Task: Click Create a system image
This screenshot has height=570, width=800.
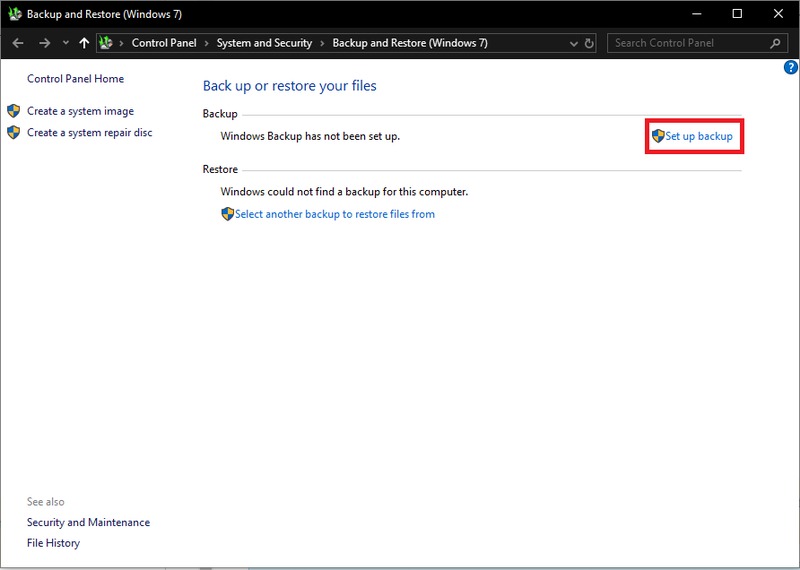Action: [x=80, y=111]
